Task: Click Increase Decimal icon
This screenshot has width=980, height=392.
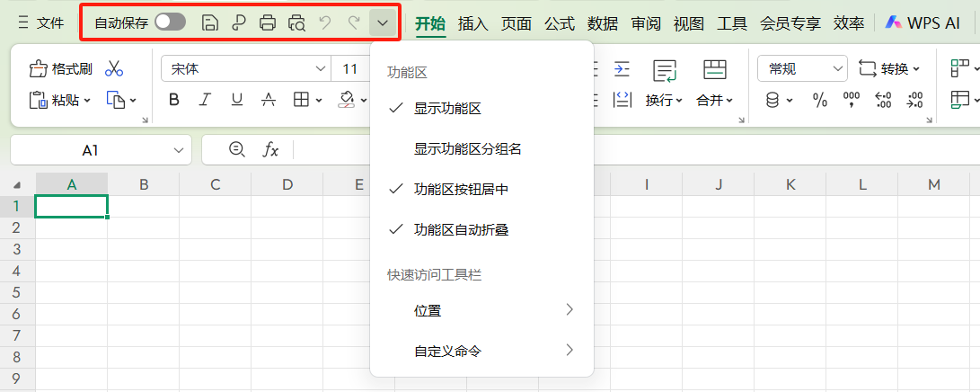Action: pyautogui.click(x=883, y=100)
